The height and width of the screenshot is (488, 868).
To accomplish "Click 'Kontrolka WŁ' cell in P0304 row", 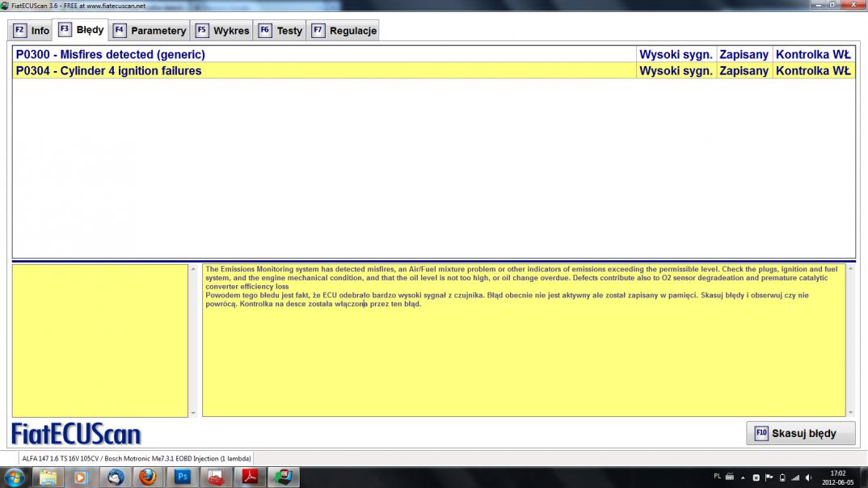I will tap(813, 71).
